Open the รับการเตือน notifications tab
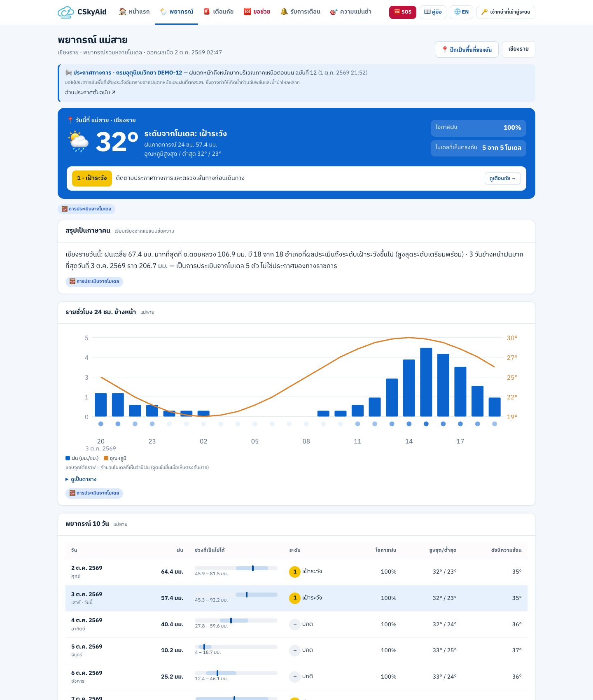Viewport: 593px width, 700px height. point(300,12)
